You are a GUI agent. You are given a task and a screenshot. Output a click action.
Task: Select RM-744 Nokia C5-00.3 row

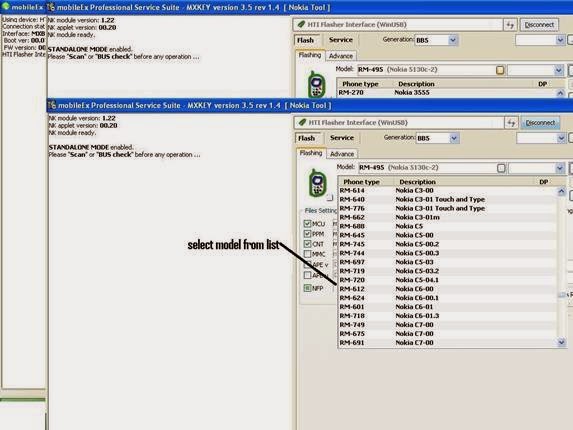point(447,253)
